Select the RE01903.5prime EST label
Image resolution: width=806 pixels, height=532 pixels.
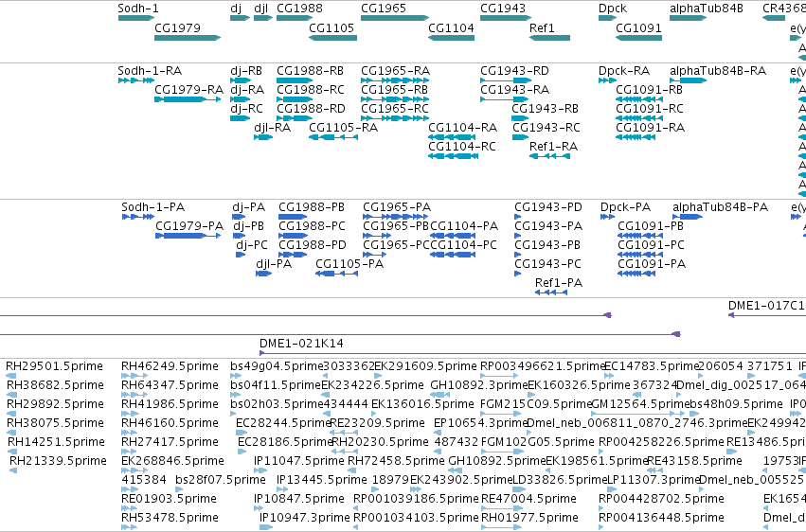(x=170, y=499)
